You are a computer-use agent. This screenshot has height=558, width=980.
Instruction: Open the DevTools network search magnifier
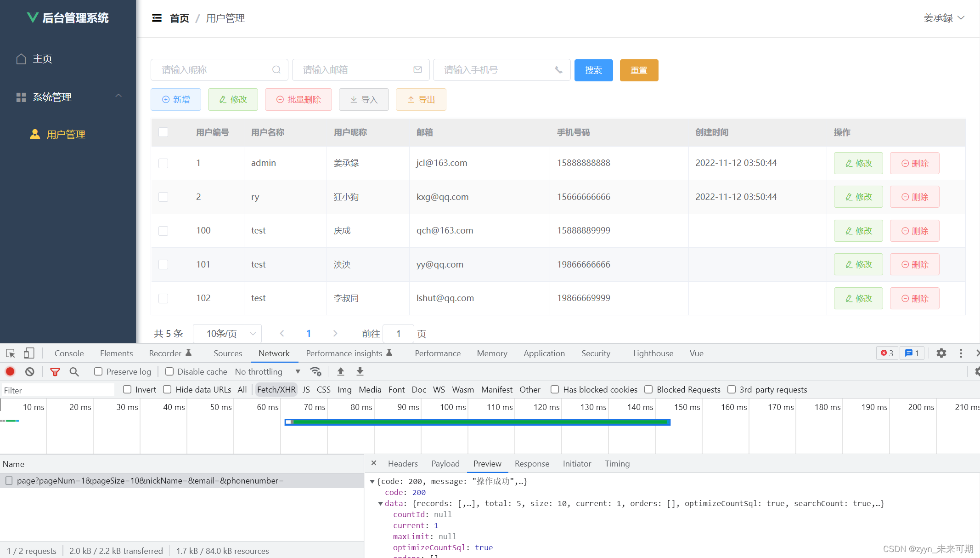pos(74,371)
